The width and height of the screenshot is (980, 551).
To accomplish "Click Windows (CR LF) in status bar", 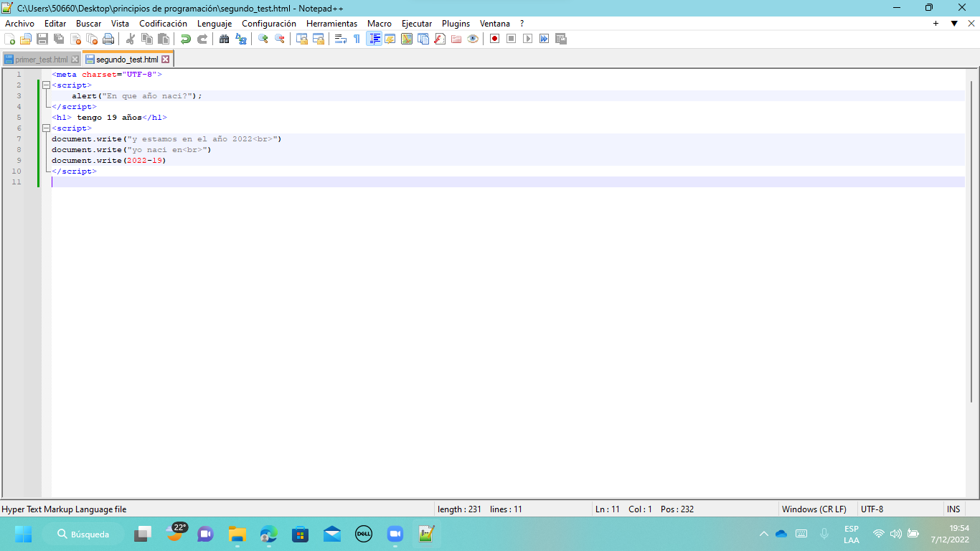I will coord(814,509).
